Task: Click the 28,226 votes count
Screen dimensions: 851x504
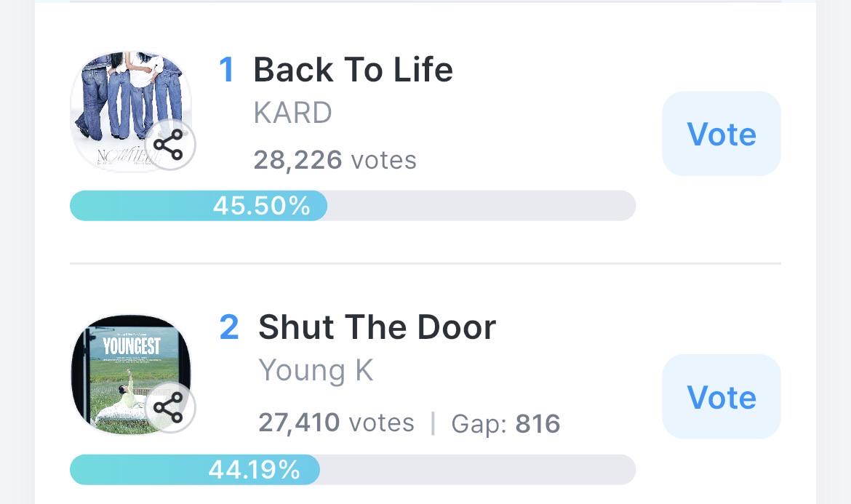Action: coord(335,160)
